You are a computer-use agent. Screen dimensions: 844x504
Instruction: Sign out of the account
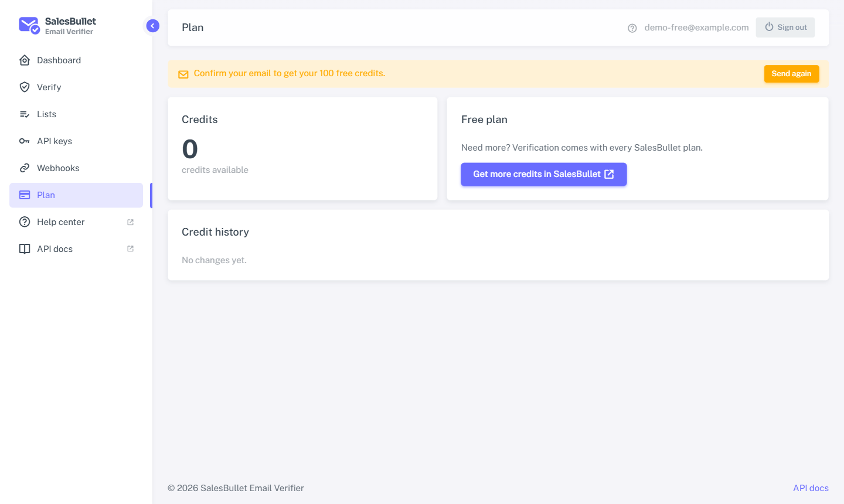click(x=785, y=28)
